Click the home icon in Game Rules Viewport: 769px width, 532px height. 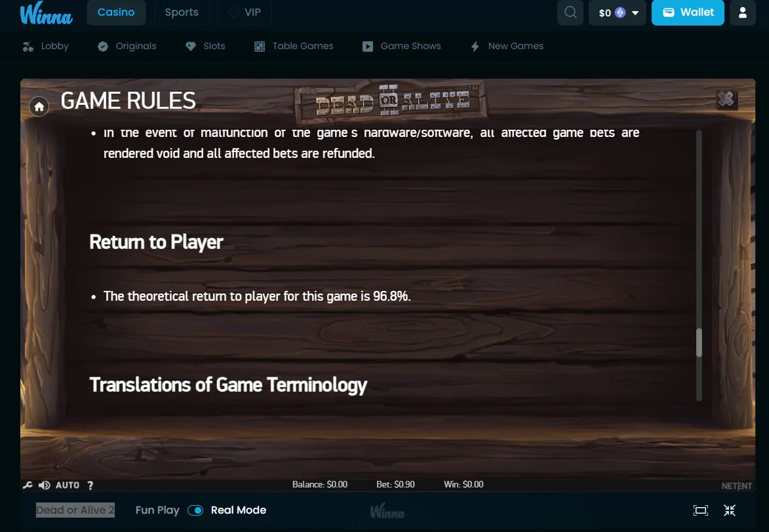tap(39, 106)
